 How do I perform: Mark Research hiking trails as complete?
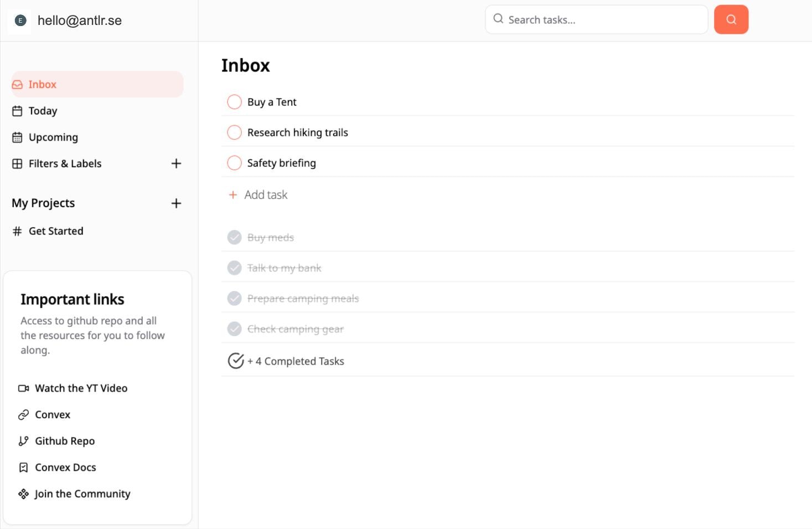pyautogui.click(x=235, y=132)
